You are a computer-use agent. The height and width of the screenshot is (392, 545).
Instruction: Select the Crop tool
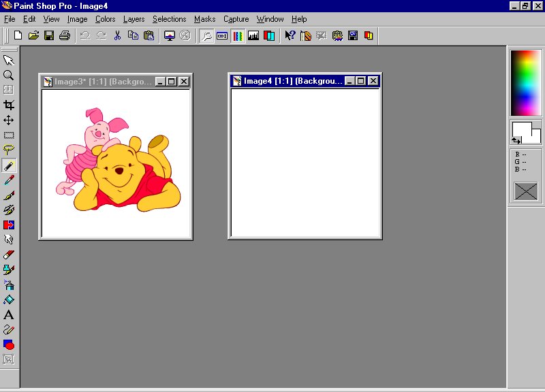(x=9, y=105)
